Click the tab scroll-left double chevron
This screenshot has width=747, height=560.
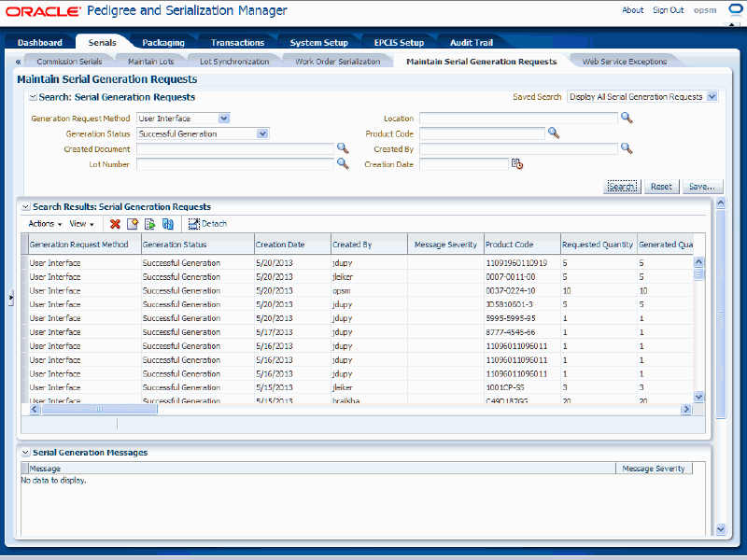pos(18,62)
